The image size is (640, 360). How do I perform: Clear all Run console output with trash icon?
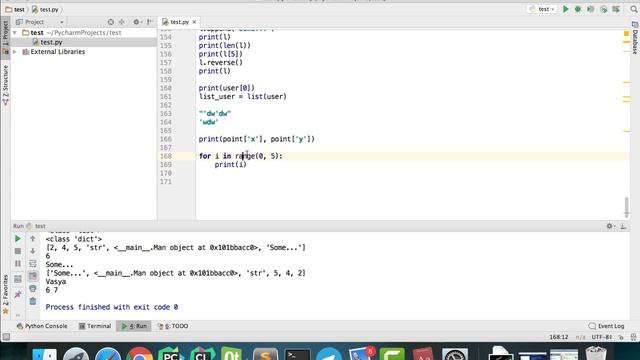[33, 302]
